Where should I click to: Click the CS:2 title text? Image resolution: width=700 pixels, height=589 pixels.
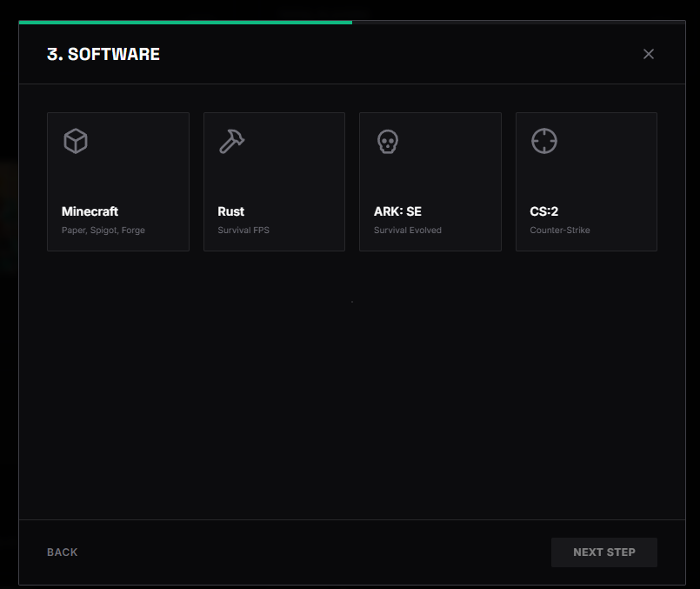click(543, 211)
